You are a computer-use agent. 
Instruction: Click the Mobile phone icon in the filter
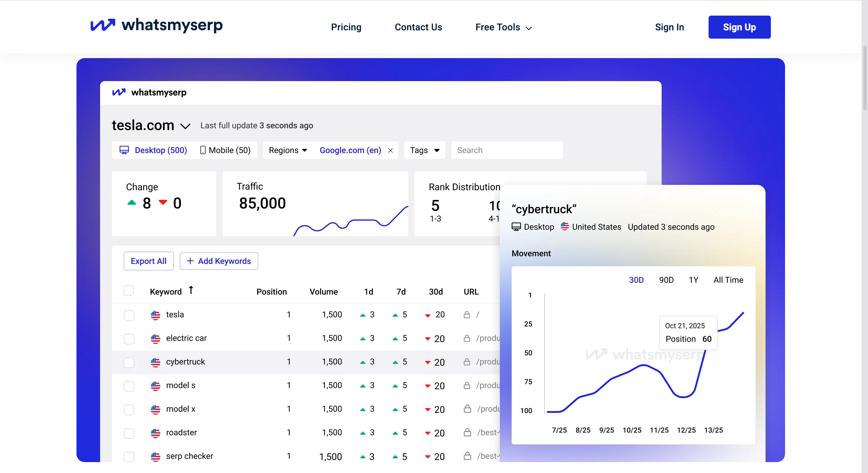coord(203,150)
